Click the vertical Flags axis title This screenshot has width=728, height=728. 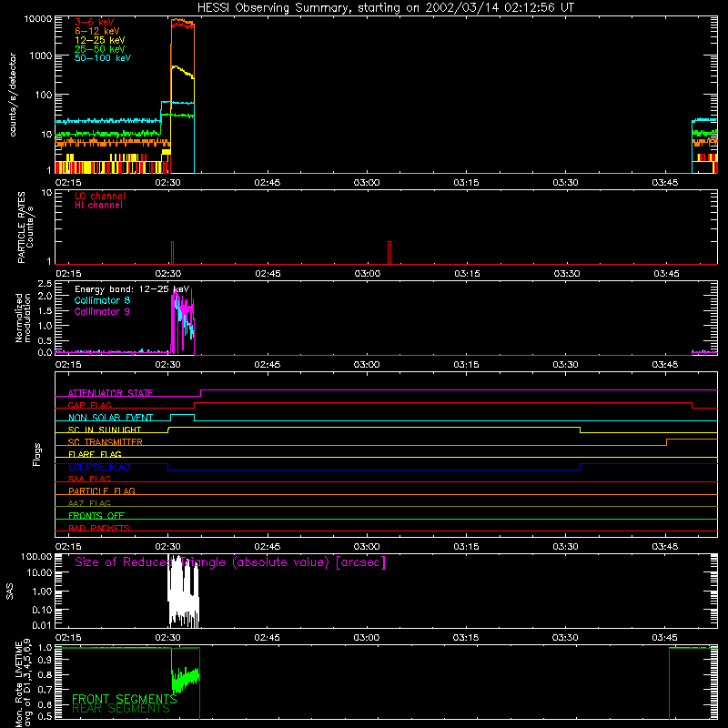pos(37,454)
